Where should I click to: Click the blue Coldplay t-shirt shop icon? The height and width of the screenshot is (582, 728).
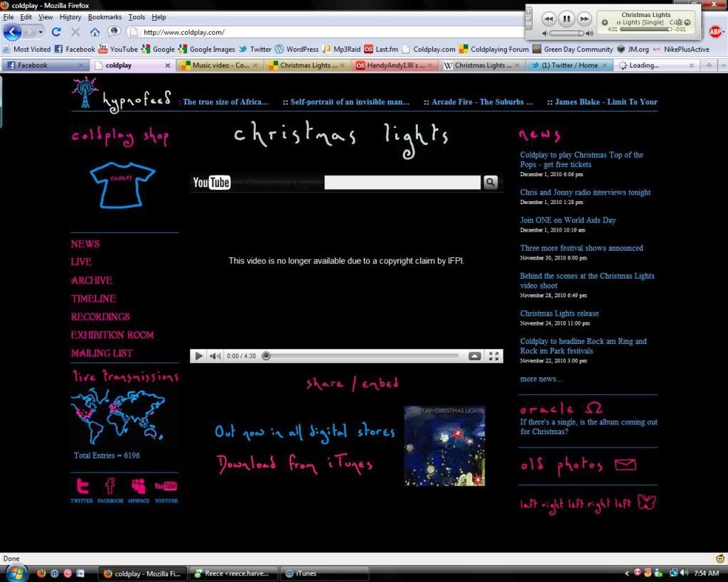pos(122,185)
